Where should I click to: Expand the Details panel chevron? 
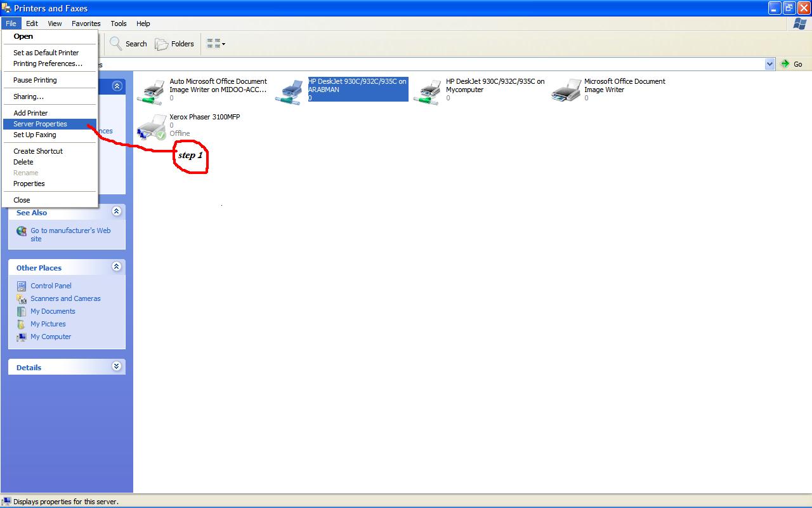[116, 366]
